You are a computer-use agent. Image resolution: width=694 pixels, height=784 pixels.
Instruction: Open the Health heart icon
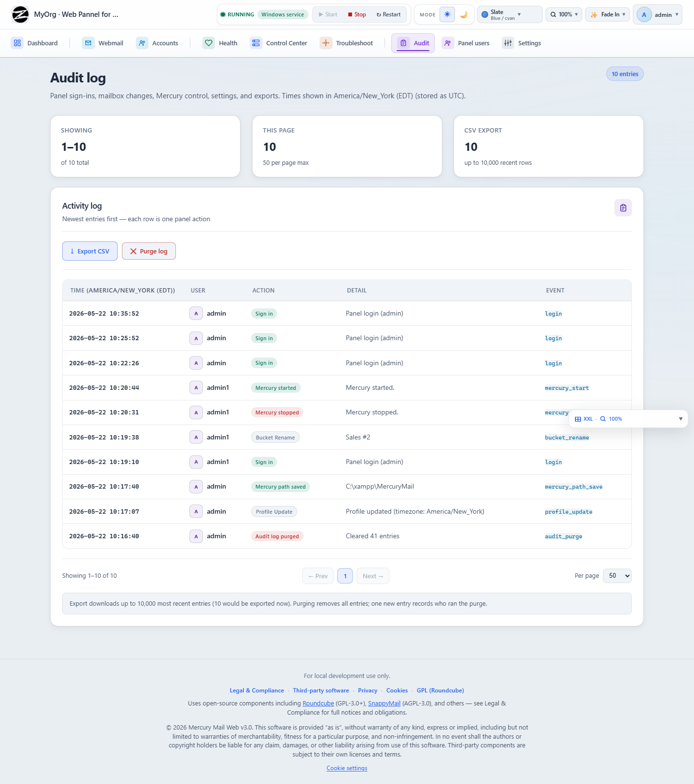coord(209,43)
